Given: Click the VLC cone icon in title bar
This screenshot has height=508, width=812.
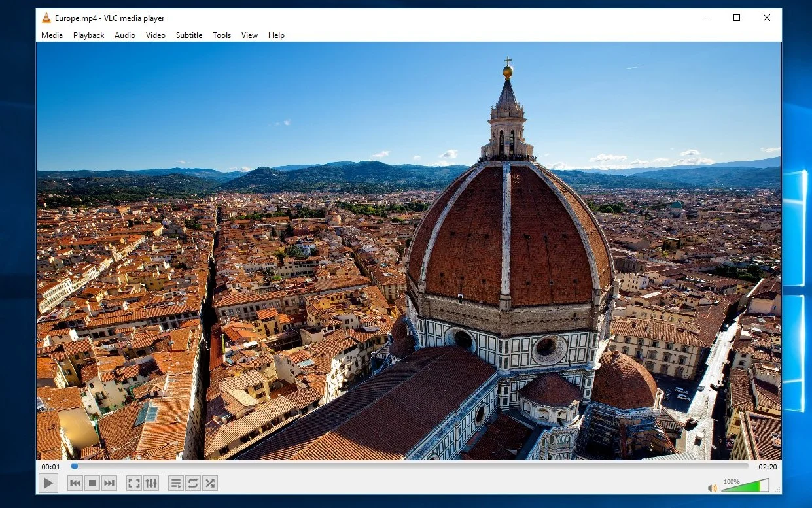Looking at the screenshot, I should pos(46,18).
